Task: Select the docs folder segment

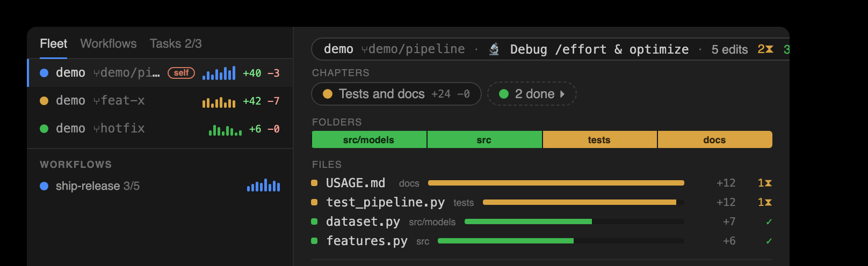Action: (715, 139)
